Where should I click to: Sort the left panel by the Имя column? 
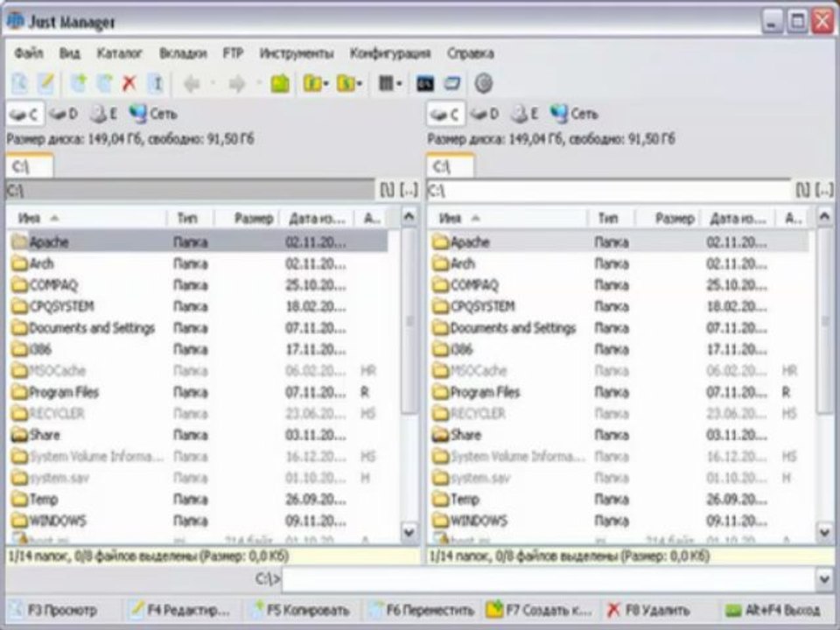(x=86, y=218)
